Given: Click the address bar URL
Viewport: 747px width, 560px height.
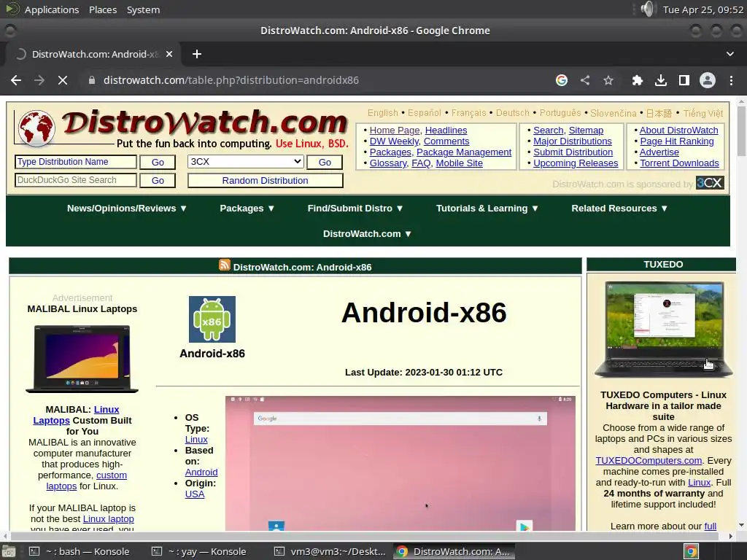Looking at the screenshot, I should point(231,80).
